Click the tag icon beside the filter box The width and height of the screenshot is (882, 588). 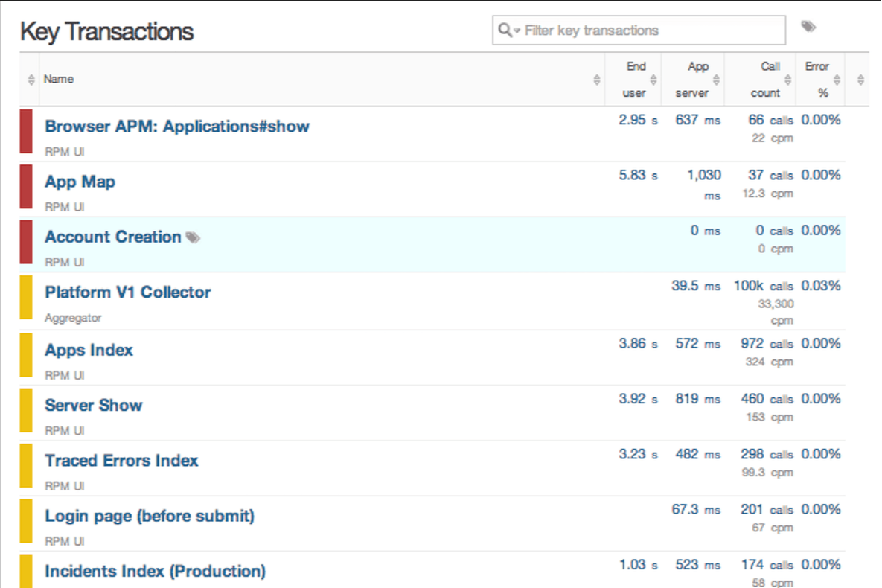(808, 27)
